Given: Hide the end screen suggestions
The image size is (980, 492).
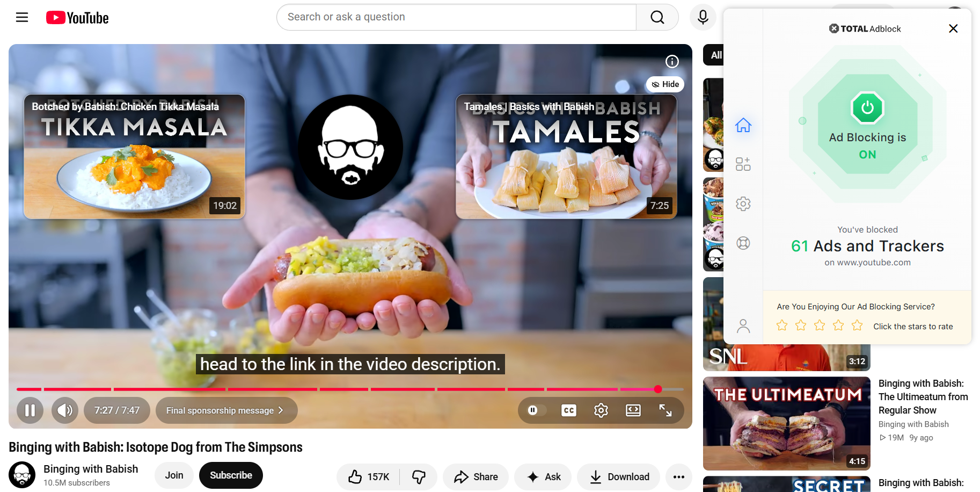Looking at the screenshot, I should (x=665, y=84).
